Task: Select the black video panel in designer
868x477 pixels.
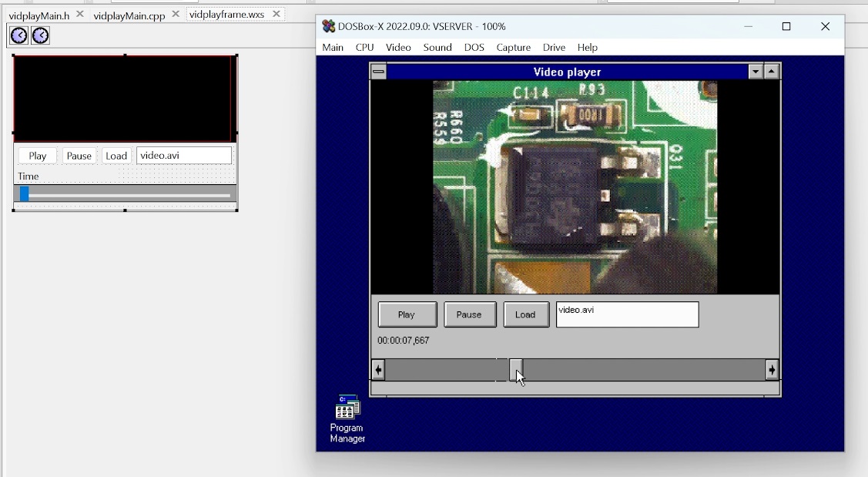Action: coord(122,99)
